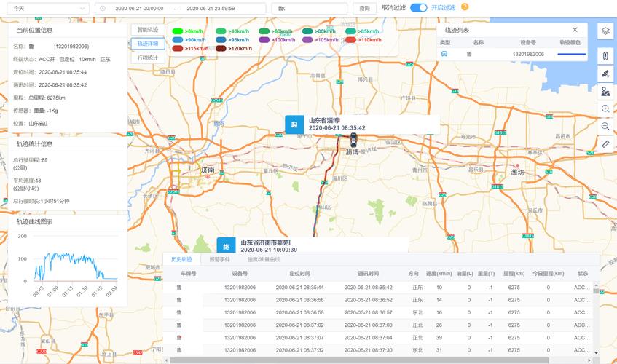Click the >120km/h maroon swatch
617x364 pixels.
(x=221, y=48)
